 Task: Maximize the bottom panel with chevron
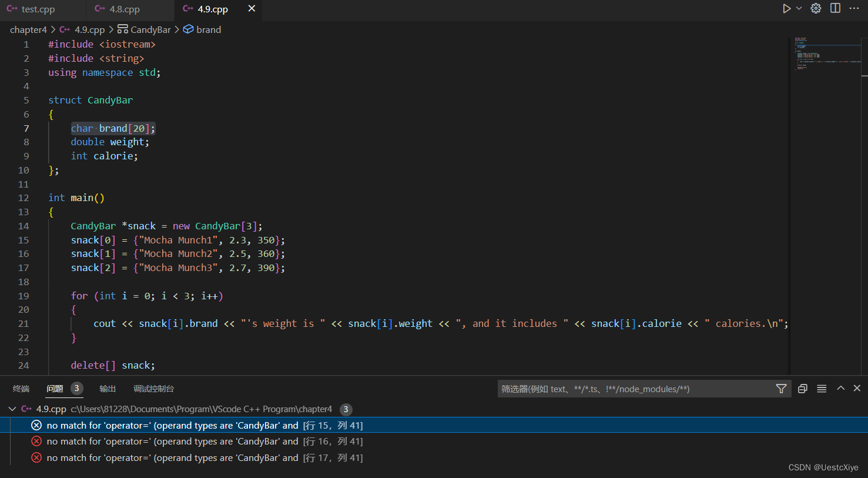841,388
